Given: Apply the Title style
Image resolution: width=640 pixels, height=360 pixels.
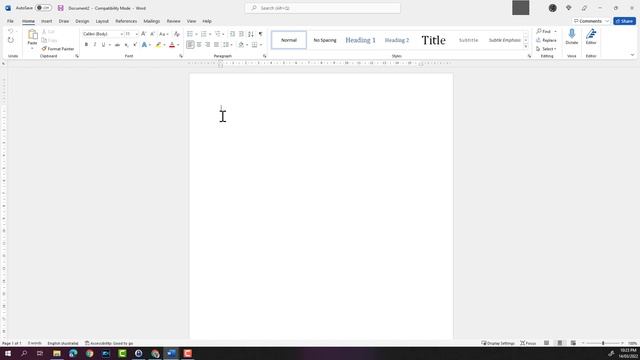Looking at the screenshot, I should pyautogui.click(x=433, y=40).
